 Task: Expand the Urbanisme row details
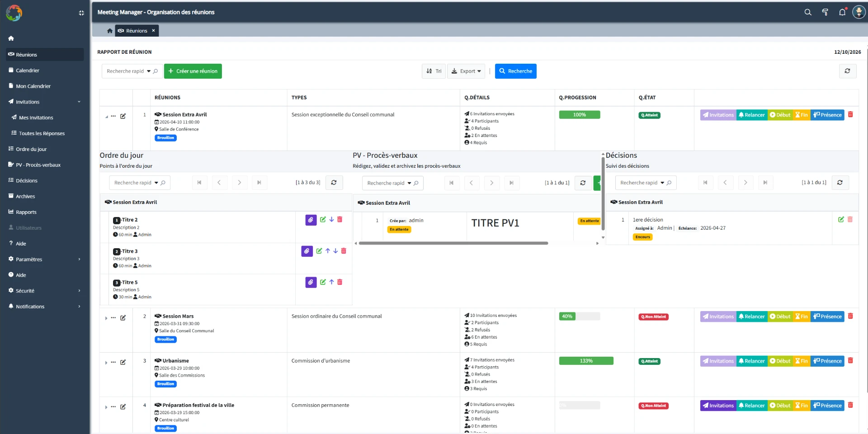pyautogui.click(x=106, y=363)
